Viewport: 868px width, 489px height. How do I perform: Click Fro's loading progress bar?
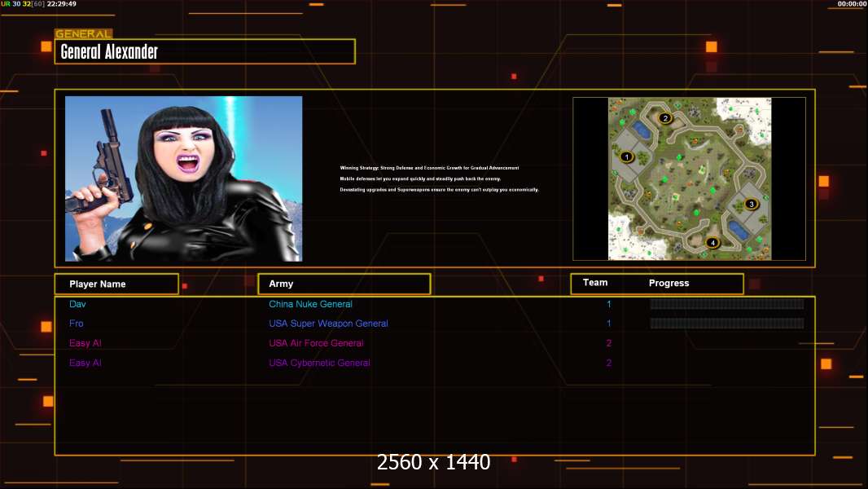726,324
